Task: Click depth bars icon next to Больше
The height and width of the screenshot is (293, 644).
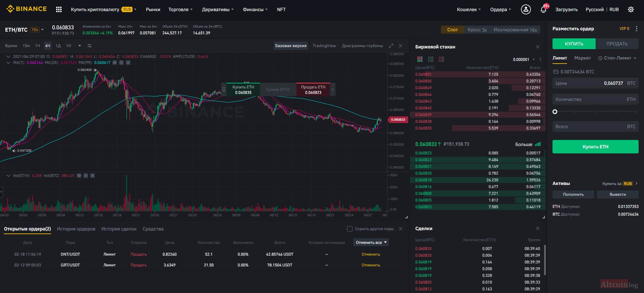Action: click(x=538, y=144)
